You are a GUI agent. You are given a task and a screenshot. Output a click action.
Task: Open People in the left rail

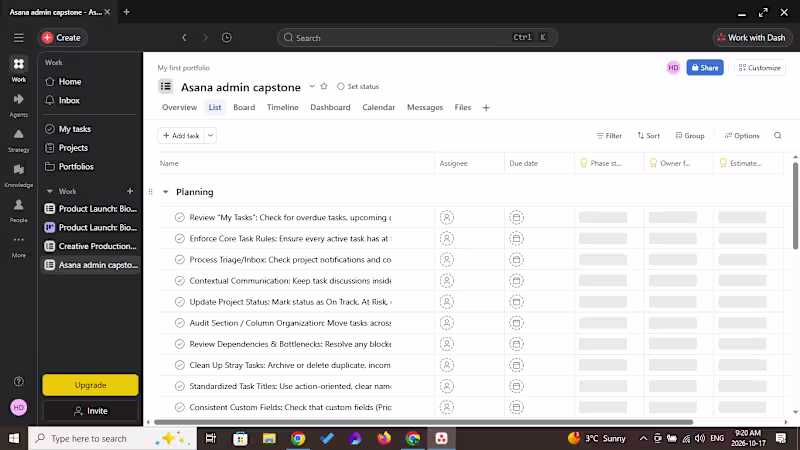[x=18, y=210]
